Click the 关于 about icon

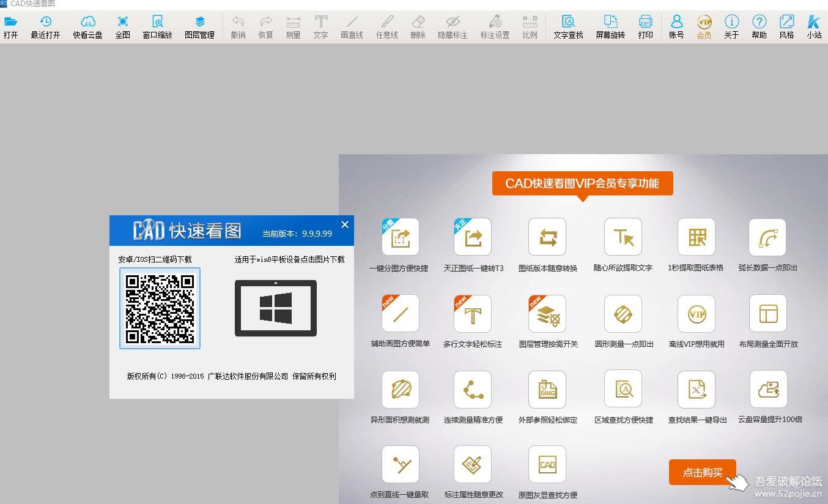(731, 22)
